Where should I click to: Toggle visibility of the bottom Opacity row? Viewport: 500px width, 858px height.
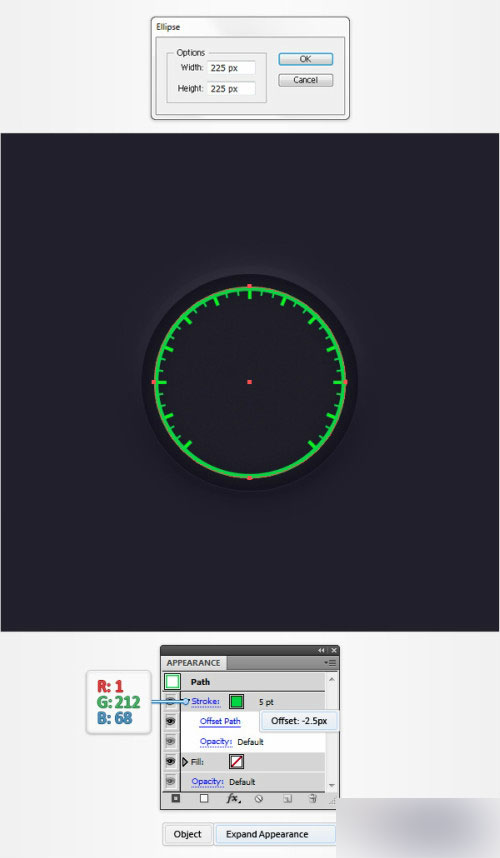point(170,781)
